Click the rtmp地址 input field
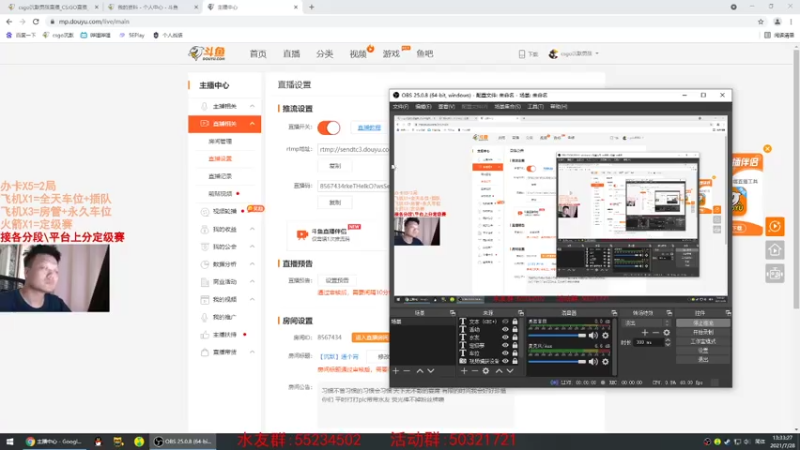Viewport: 800px width, 450px height. pyautogui.click(x=353, y=149)
